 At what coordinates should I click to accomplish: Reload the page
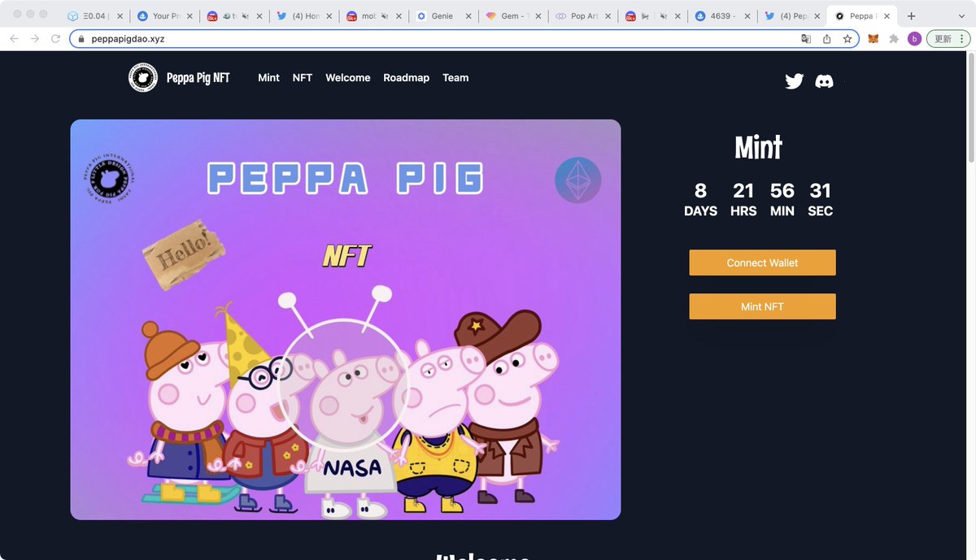point(55,38)
